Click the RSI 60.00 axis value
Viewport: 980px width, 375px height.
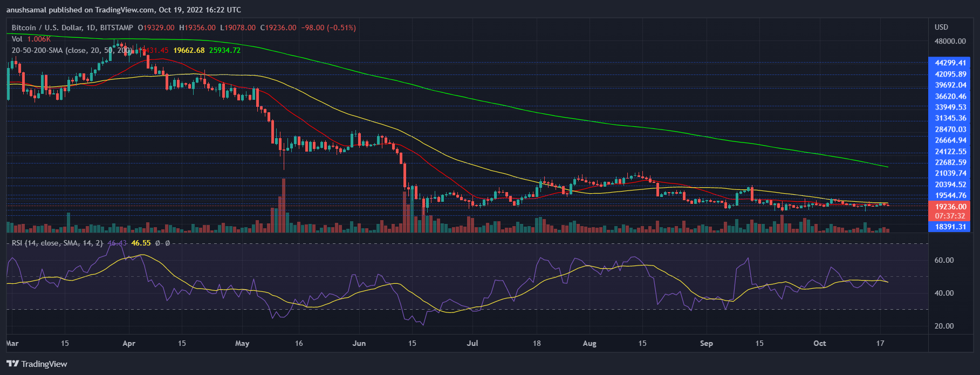[x=944, y=260]
